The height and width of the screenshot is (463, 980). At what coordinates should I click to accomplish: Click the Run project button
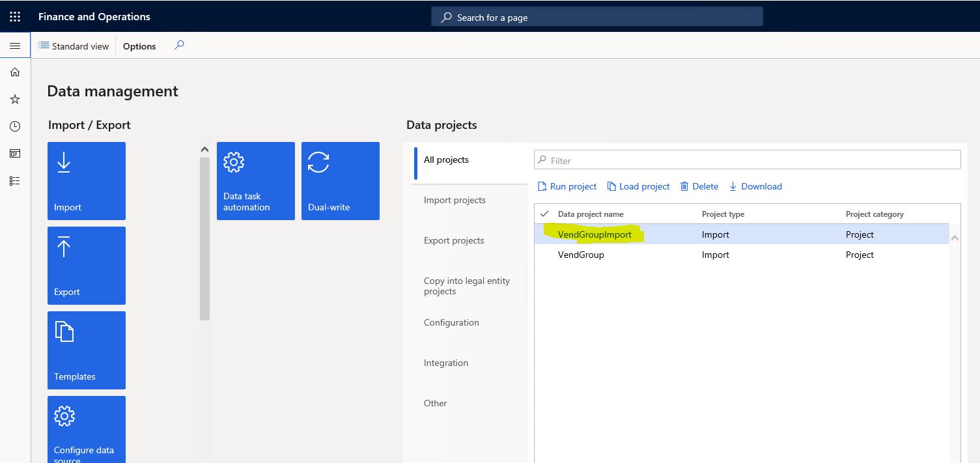[567, 186]
